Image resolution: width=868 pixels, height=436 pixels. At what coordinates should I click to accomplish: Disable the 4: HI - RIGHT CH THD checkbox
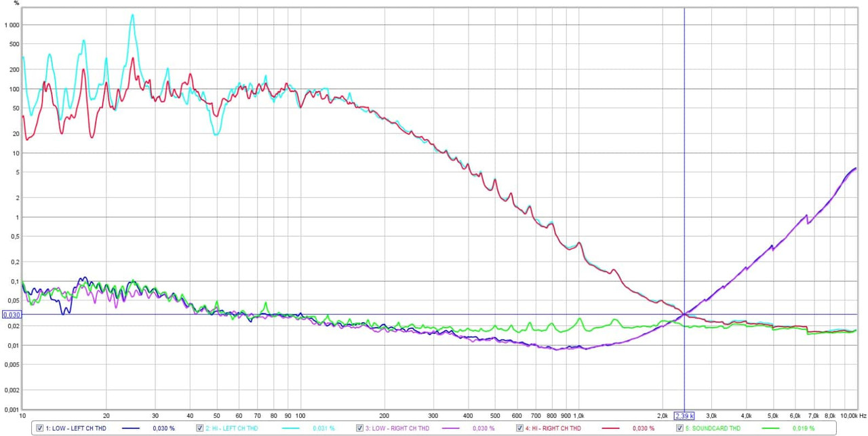(x=519, y=428)
